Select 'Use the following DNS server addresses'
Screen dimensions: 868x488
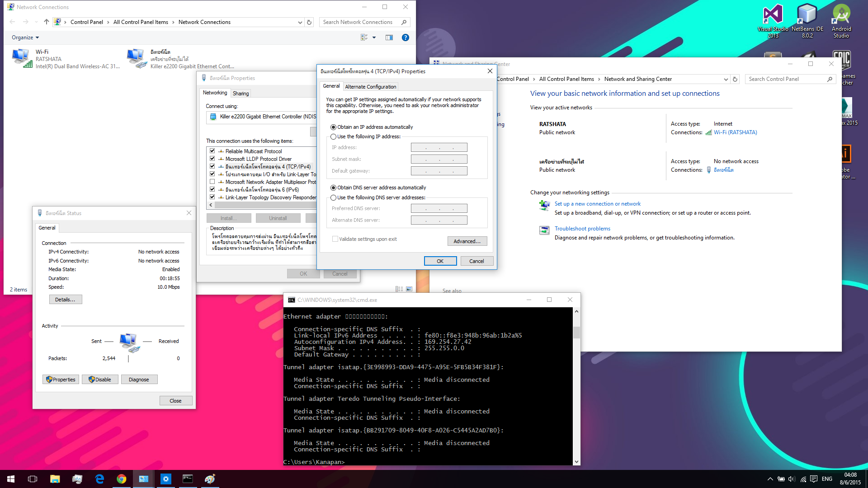[x=334, y=197]
